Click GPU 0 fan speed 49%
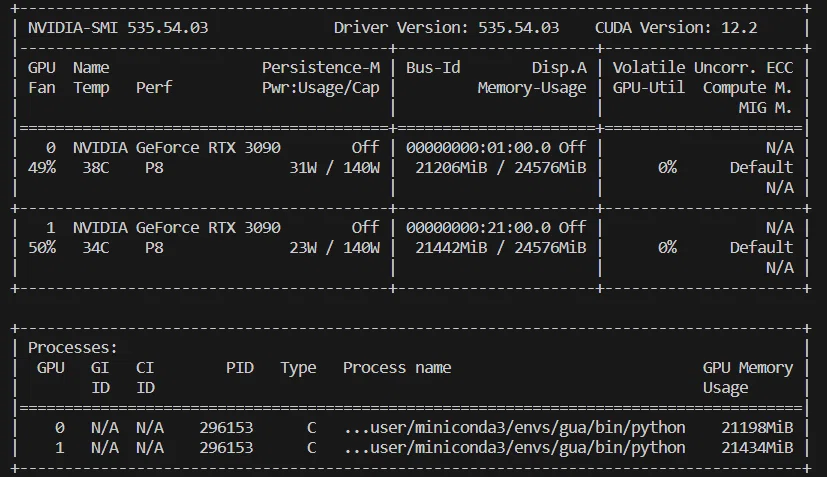 42,168
